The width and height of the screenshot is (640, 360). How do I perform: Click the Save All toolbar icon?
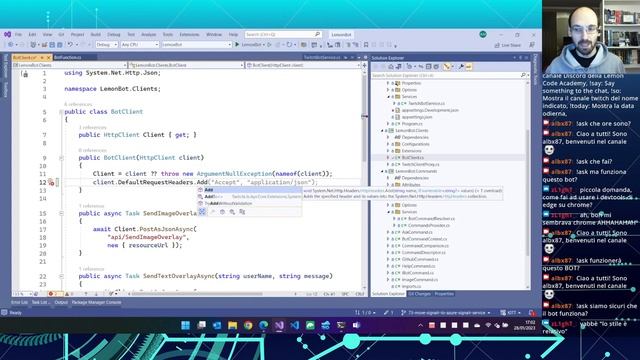pyautogui.click(x=60, y=44)
